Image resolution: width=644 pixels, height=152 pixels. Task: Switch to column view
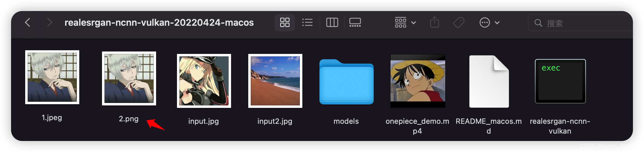pos(332,22)
